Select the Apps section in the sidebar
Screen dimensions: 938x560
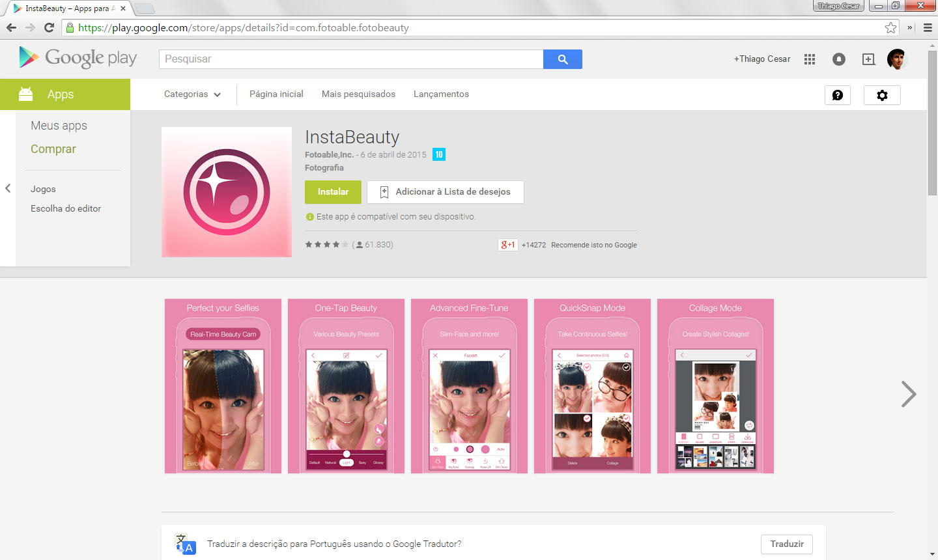[65, 94]
